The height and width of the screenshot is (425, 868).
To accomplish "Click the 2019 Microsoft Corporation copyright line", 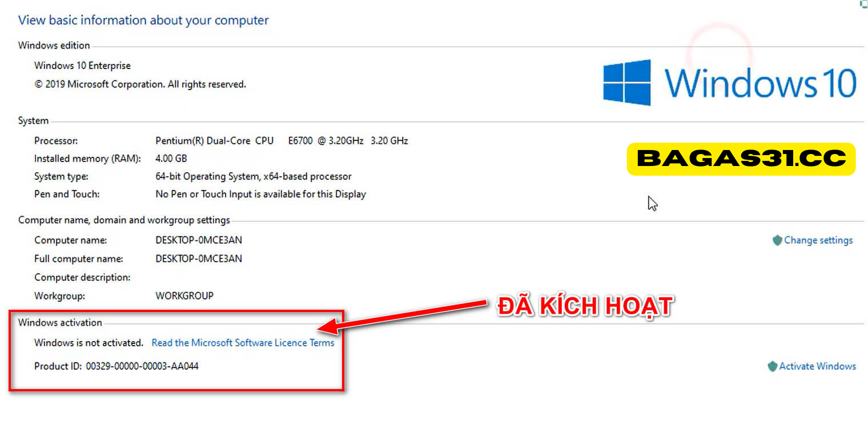I will (140, 84).
